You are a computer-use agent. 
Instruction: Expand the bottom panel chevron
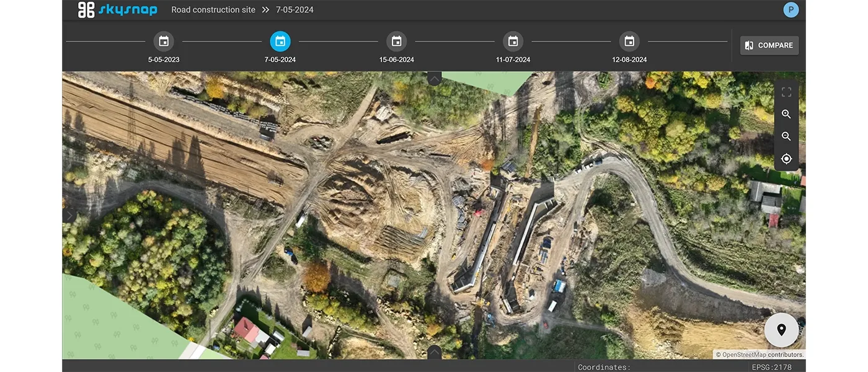click(x=434, y=353)
